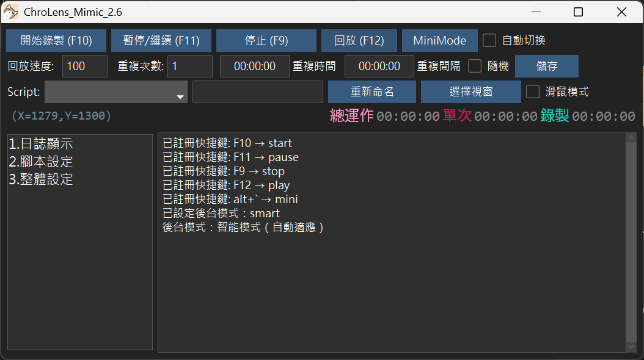Click the log line 'F12 → play'
Screen dimensions: 644x360
(226, 185)
